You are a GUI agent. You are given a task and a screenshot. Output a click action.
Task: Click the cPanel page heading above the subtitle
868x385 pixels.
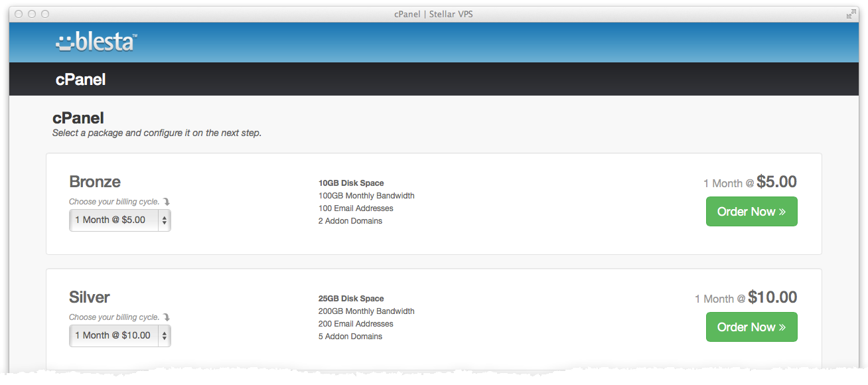tap(78, 118)
